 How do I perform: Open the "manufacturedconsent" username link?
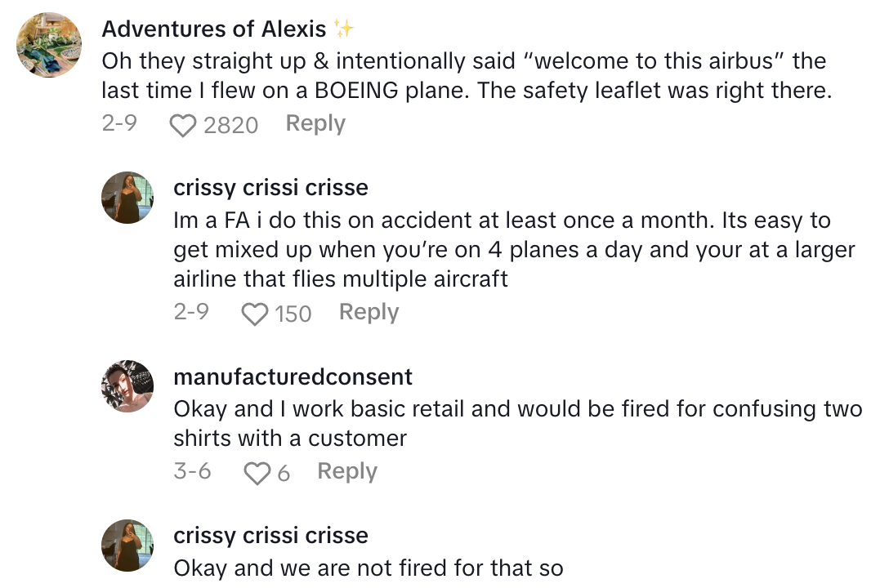(x=293, y=376)
